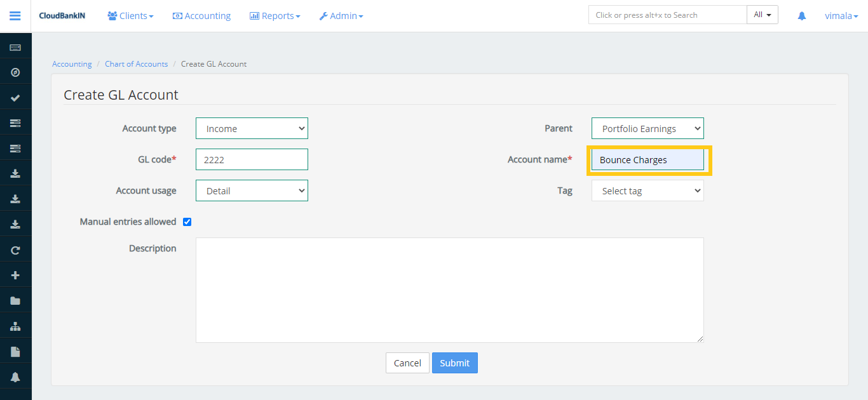This screenshot has height=400, width=868.
Task: Uncheck the Manual entries allowed checkbox
Action: click(187, 222)
